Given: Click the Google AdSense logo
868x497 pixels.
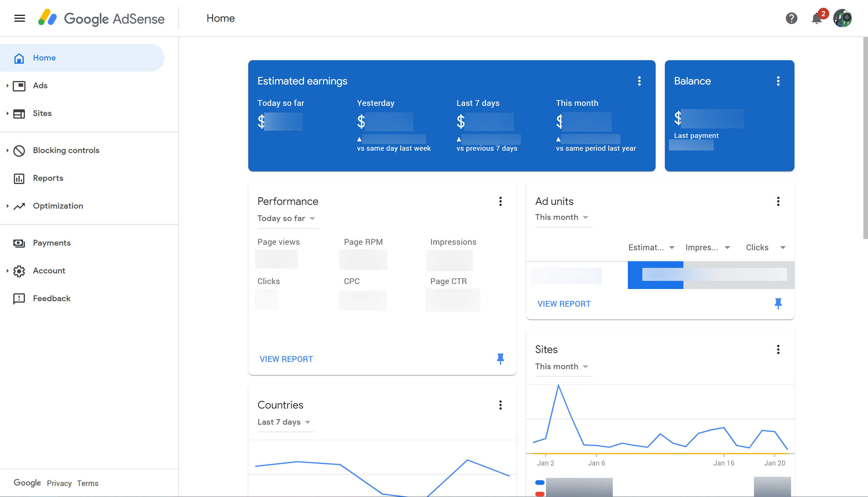Looking at the screenshot, I should tap(101, 19).
